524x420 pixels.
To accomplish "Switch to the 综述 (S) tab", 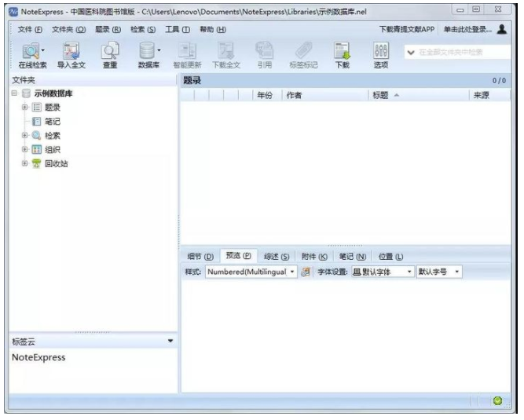I will 277,257.
